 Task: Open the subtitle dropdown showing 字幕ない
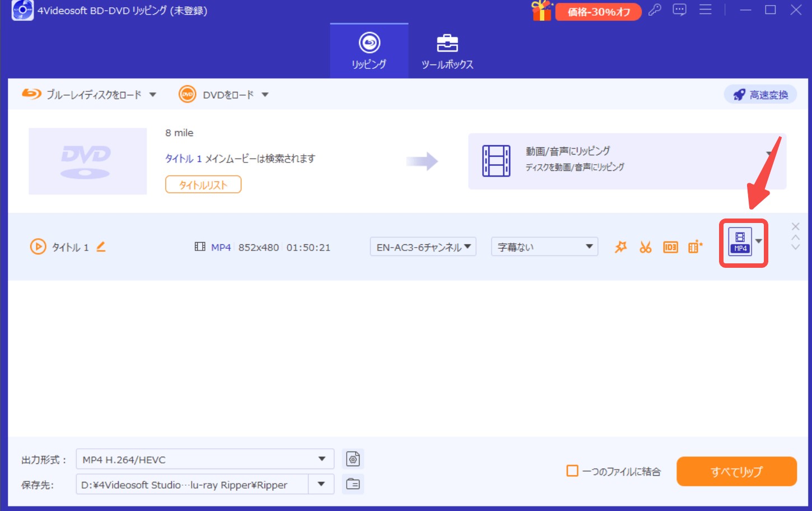(x=544, y=247)
